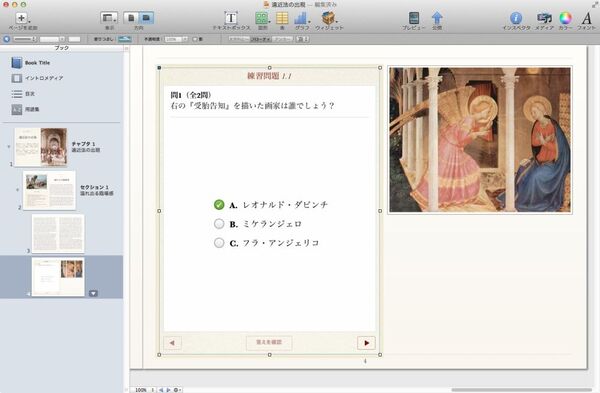The height and width of the screenshot is (393, 600).
Task: Select the highlighted page 4 thumbnail
Action: tap(58, 277)
